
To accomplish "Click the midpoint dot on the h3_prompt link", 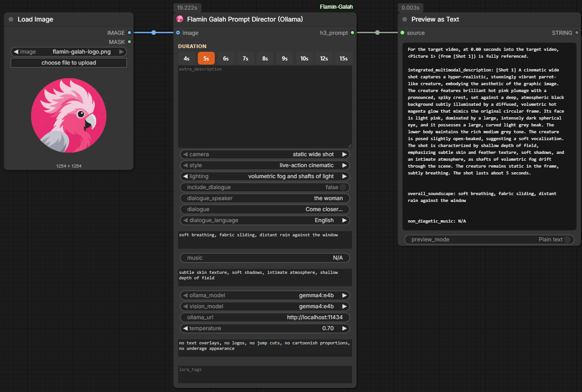I will [377, 33].
